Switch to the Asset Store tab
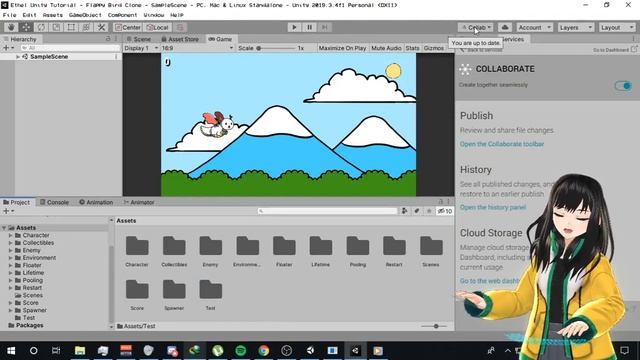 (180, 39)
